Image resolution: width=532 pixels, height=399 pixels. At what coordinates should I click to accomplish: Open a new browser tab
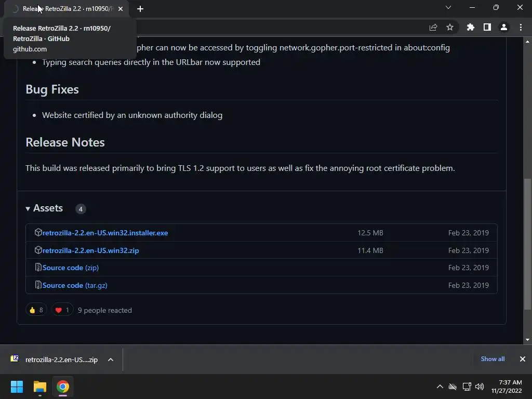pyautogui.click(x=140, y=9)
